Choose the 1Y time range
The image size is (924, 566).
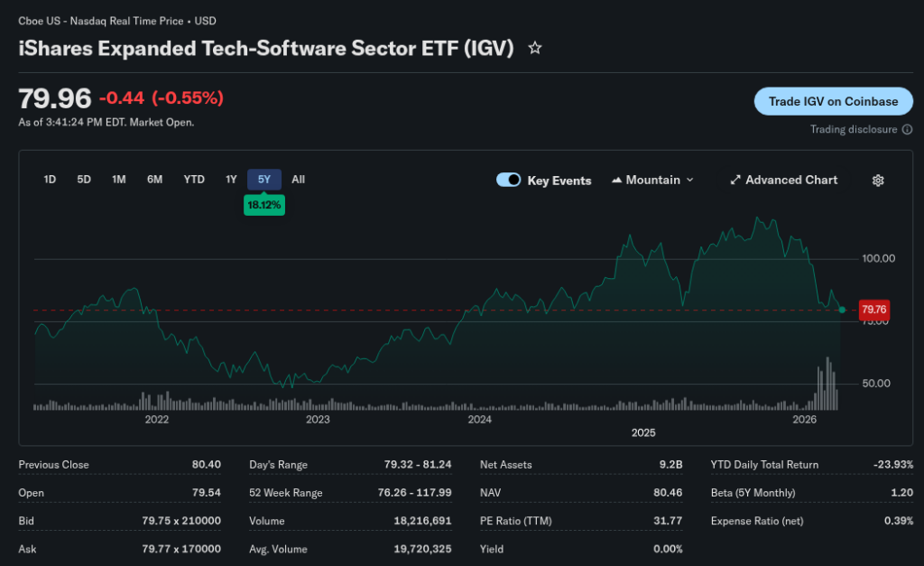click(x=231, y=180)
